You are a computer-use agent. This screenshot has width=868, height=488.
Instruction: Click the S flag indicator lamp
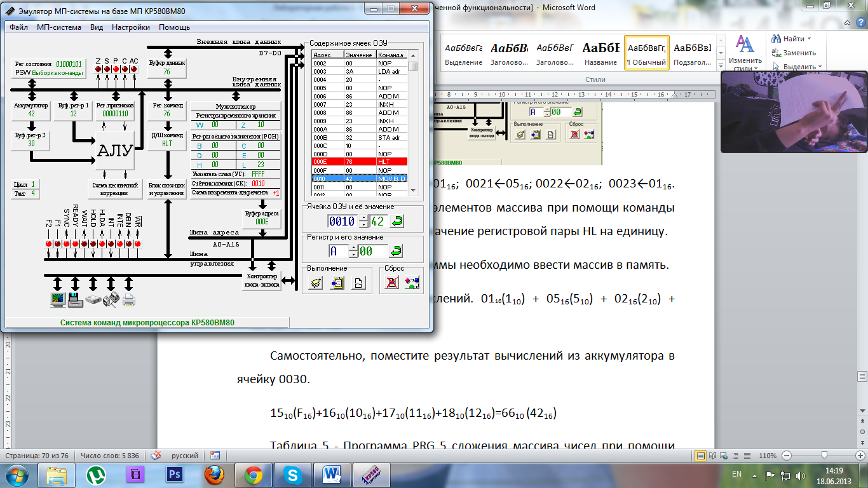[107, 69]
